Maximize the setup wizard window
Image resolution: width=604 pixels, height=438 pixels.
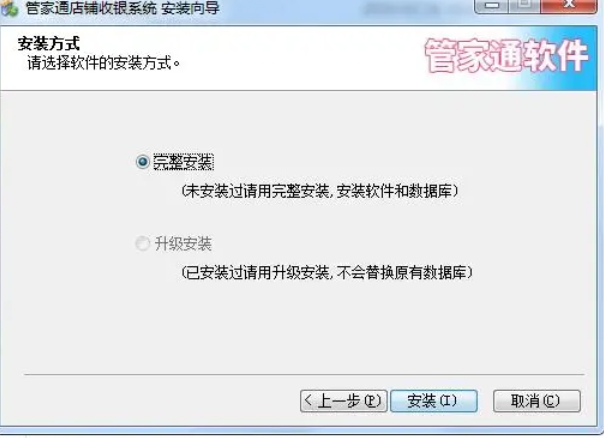click(524, 5)
